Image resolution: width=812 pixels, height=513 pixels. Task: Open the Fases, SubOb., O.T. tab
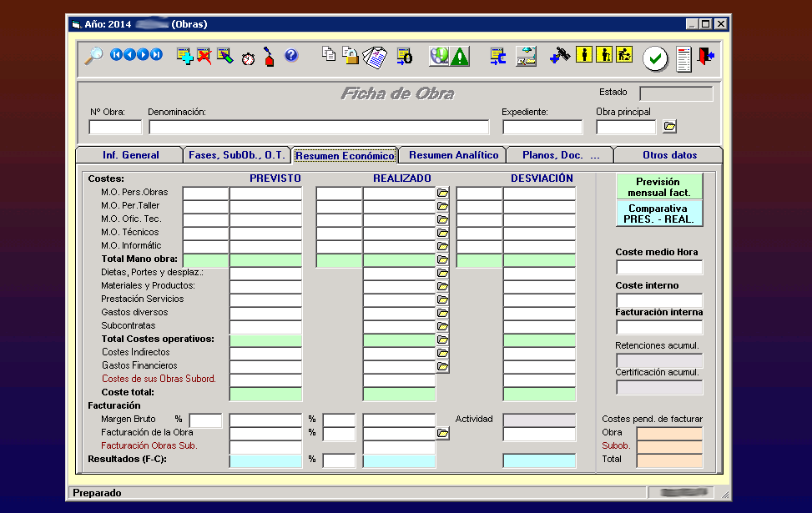237,155
